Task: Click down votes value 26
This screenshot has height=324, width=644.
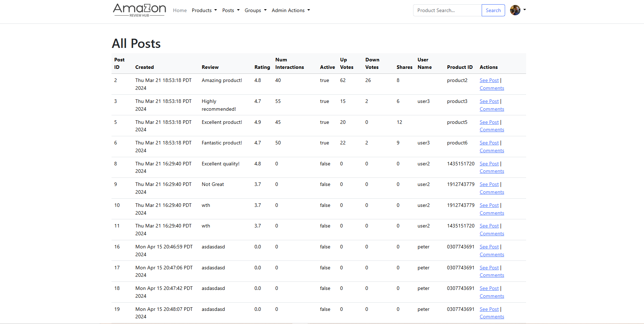Action: [368, 81]
